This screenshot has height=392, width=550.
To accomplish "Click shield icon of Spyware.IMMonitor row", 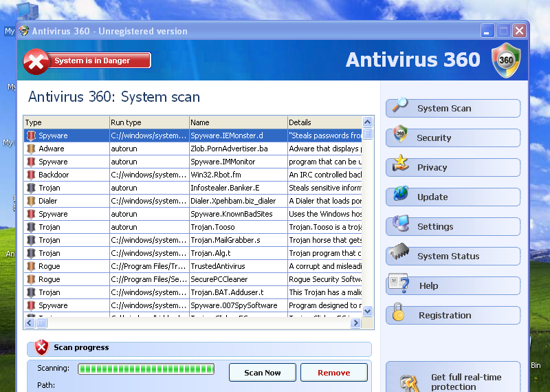I will click(x=31, y=162).
